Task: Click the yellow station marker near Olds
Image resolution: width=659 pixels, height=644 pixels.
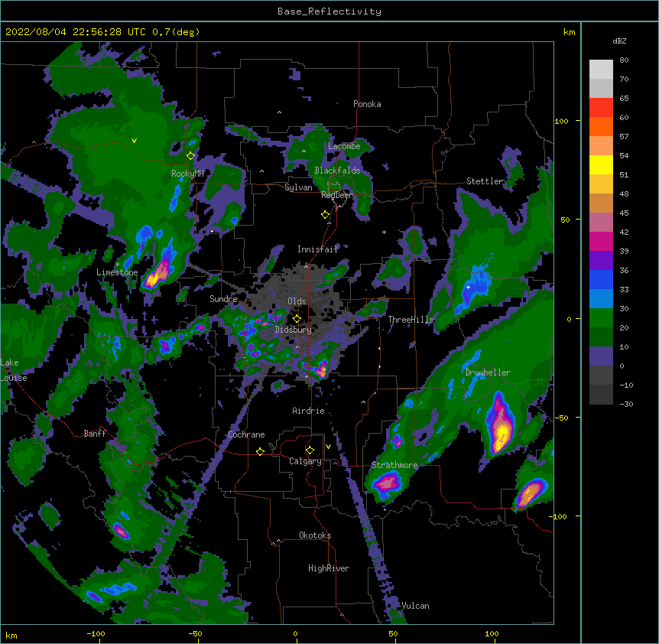Action: pos(297,318)
